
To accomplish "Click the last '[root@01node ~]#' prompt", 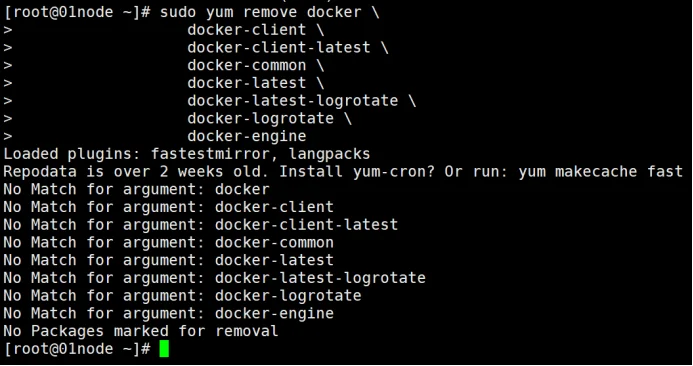I will pyautogui.click(x=77, y=348).
